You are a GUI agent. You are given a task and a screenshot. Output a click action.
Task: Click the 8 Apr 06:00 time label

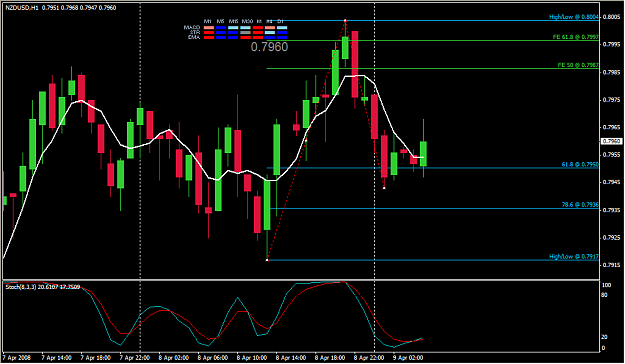click(x=213, y=358)
